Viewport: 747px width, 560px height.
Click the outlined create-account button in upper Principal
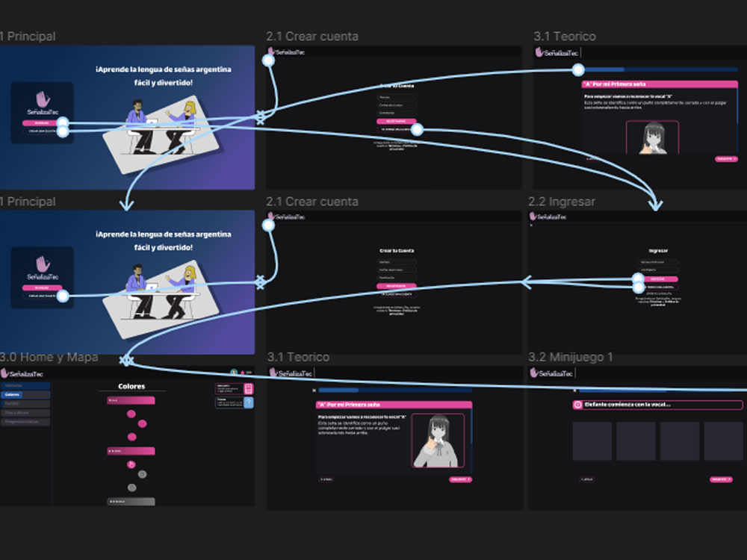point(42,131)
